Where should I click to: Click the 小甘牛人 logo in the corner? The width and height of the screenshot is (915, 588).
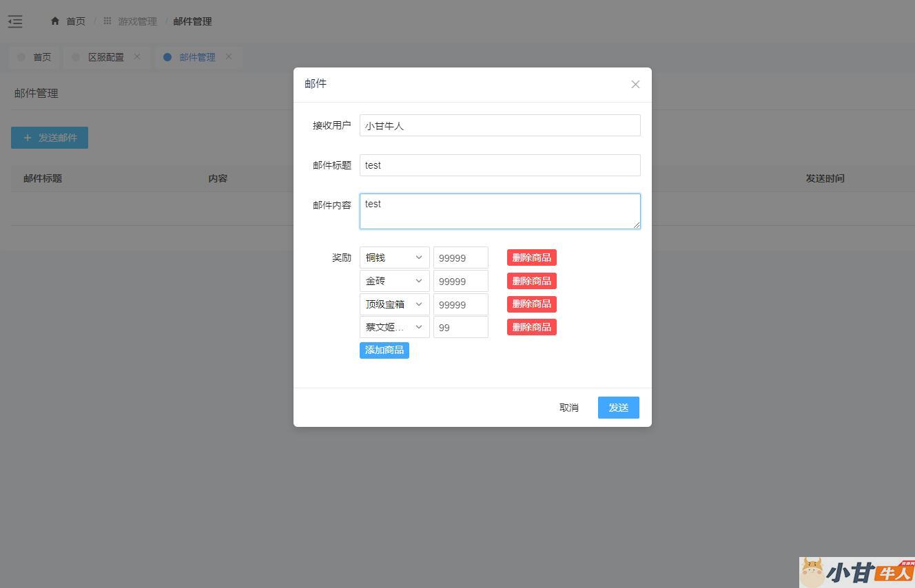click(856, 571)
